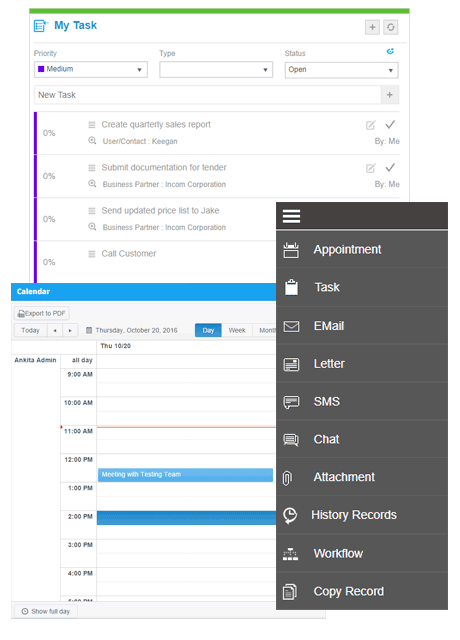
Task: Open hamburger menu icon in dark panel
Action: tap(291, 216)
